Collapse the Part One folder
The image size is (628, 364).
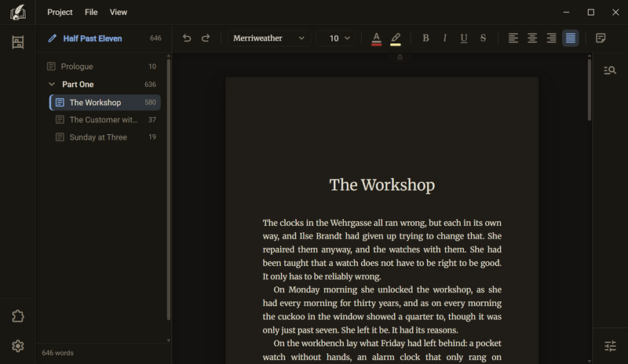click(x=52, y=84)
